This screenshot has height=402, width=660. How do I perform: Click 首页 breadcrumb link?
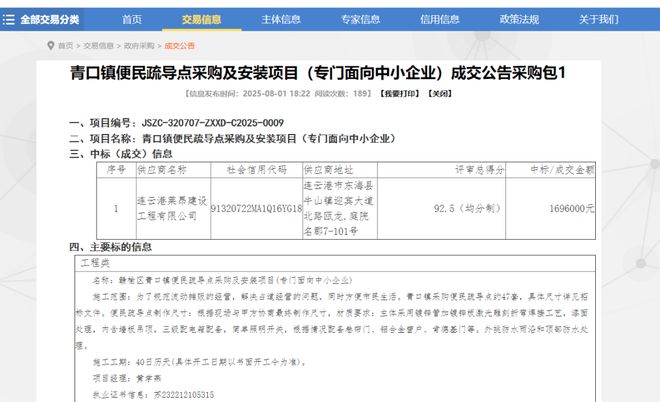pyautogui.click(x=65, y=45)
